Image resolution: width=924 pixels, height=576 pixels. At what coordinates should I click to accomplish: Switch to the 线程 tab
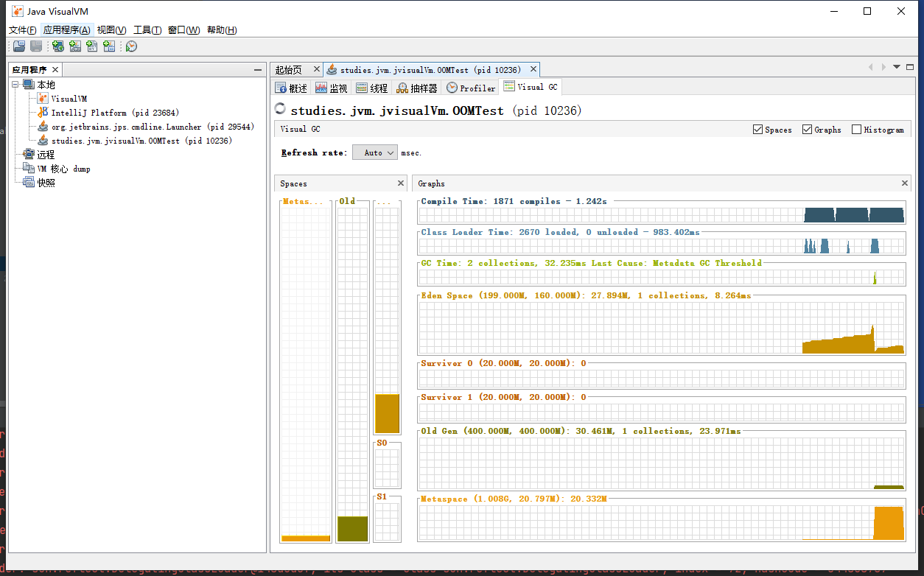click(372, 88)
